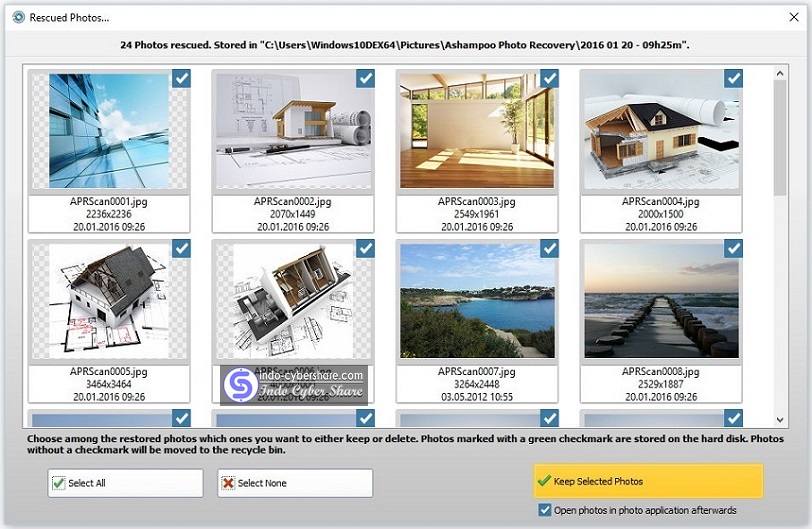Viewport: 812px width, 529px height.
Task: Disable Open photos in photo application afterwards
Action: 545,510
